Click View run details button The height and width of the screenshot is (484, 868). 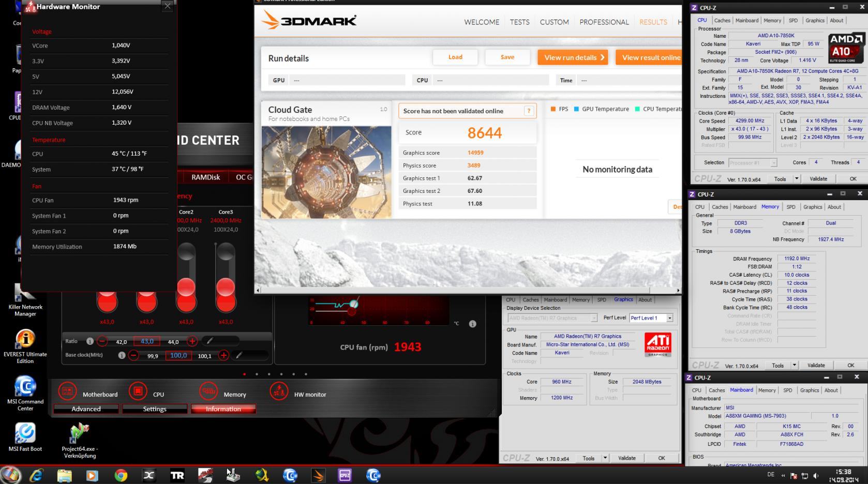[x=573, y=57]
